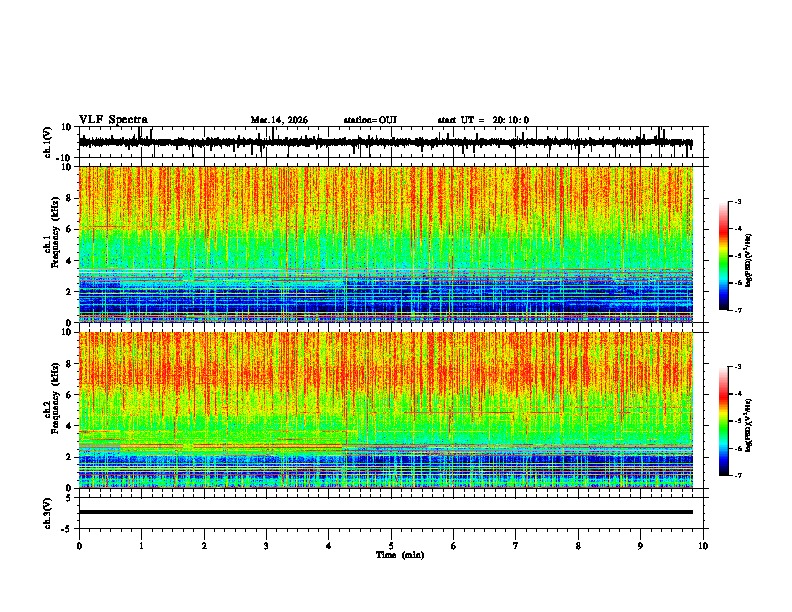Click the "-3" label on ch.1 colorbar

click(x=737, y=201)
